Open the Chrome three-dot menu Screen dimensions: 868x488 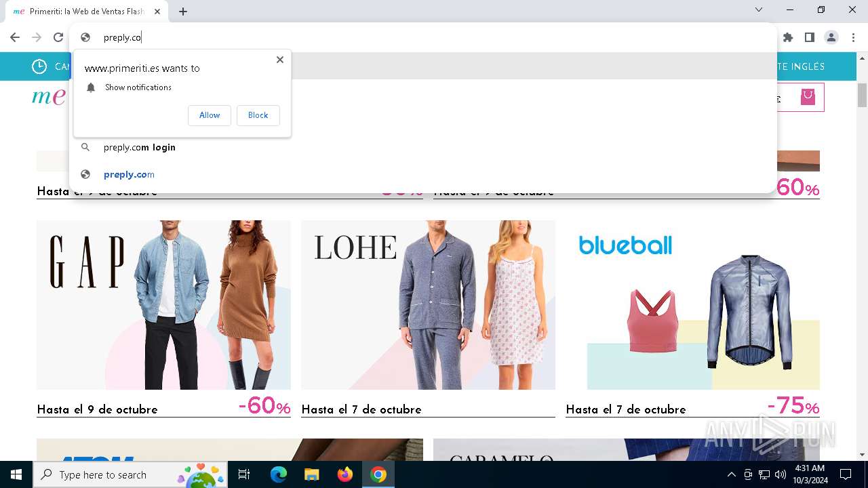coord(853,37)
